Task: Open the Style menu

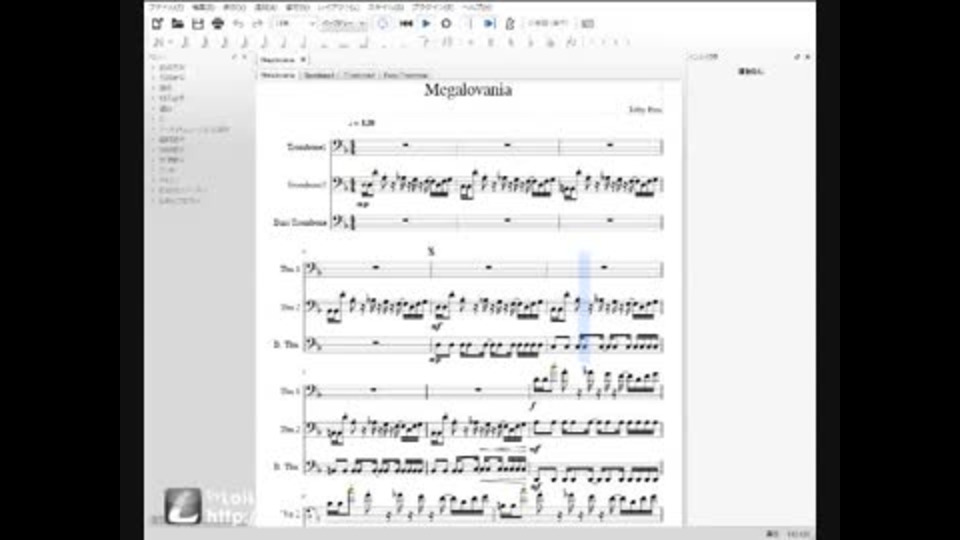Action: pyautogui.click(x=386, y=7)
